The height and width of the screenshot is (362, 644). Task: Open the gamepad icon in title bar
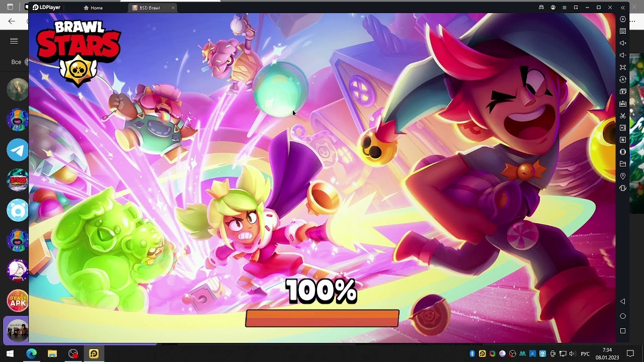541,8
